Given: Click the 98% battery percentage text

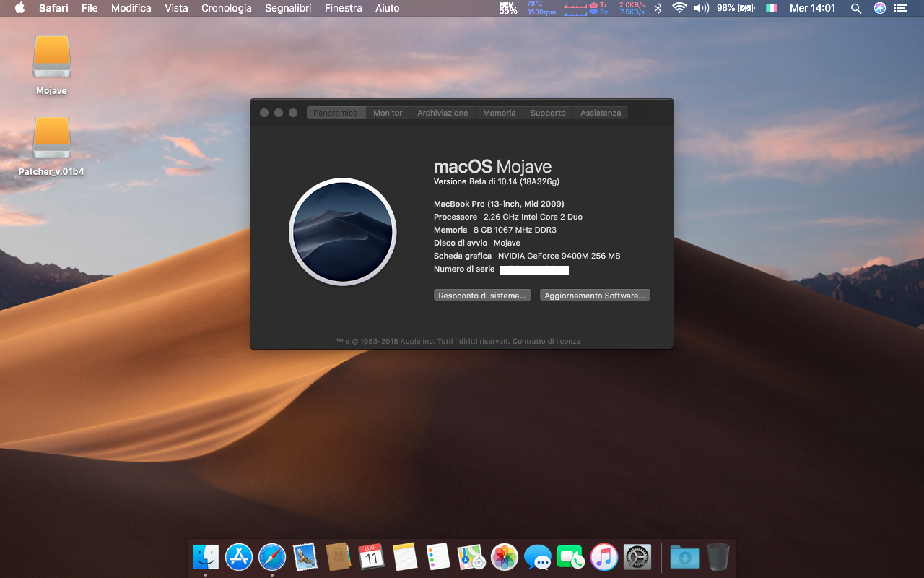Looking at the screenshot, I should pos(725,8).
